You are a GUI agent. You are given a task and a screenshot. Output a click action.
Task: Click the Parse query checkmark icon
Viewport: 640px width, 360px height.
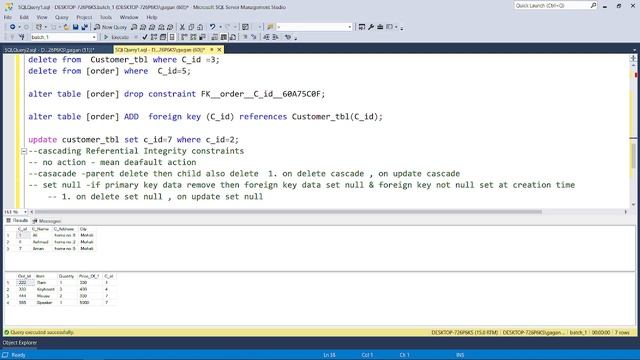click(x=145, y=37)
